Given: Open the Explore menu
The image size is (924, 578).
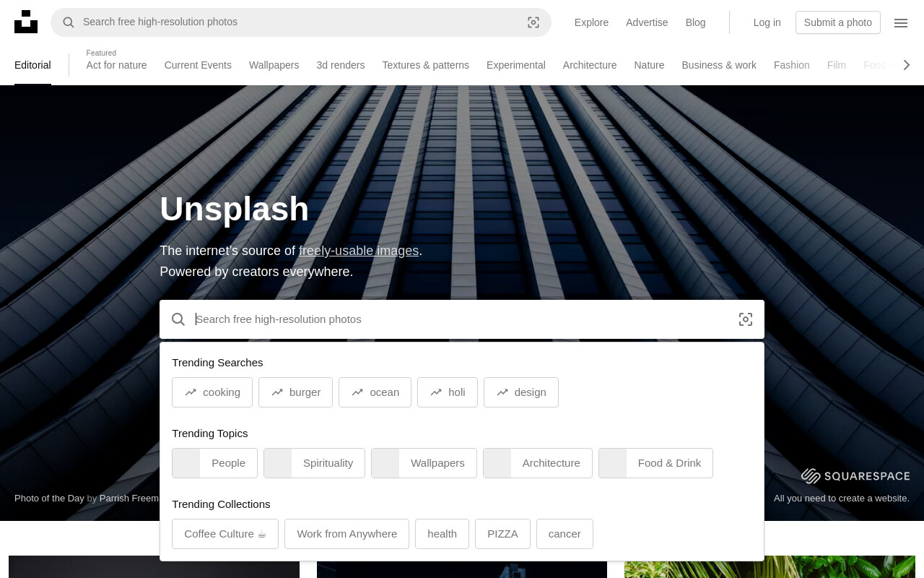Looking at the screenshot, I should (x=591, y=22).
